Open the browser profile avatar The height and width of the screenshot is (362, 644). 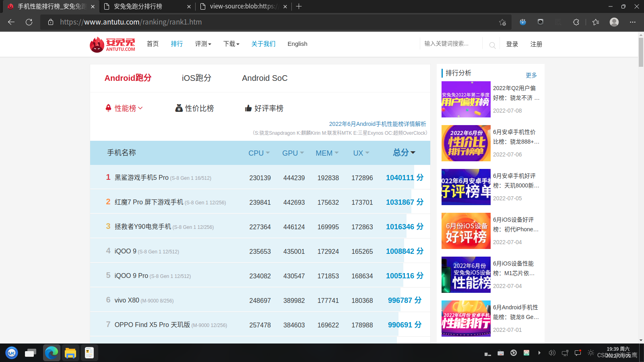(x=614, y=22)
